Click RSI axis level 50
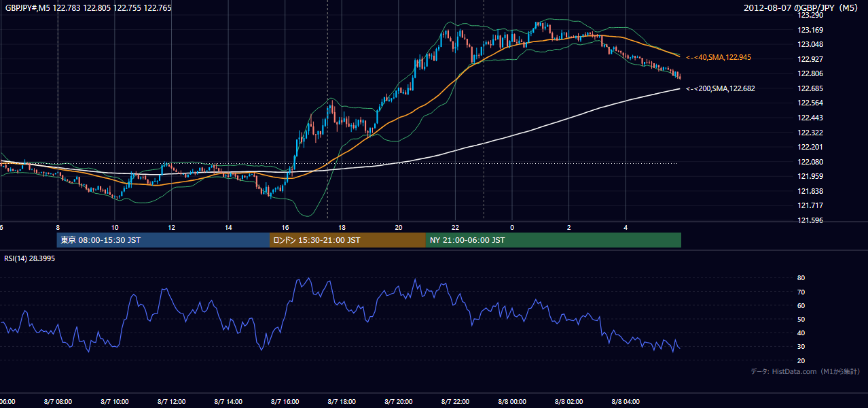Screen dimensions: 868x408 [801, 319]
